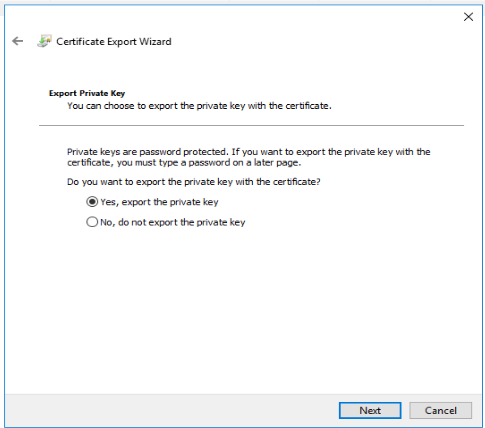Viewport: 485px width, 428px height.
Task: Cancel the certificate export
Action: click(440, 410)
